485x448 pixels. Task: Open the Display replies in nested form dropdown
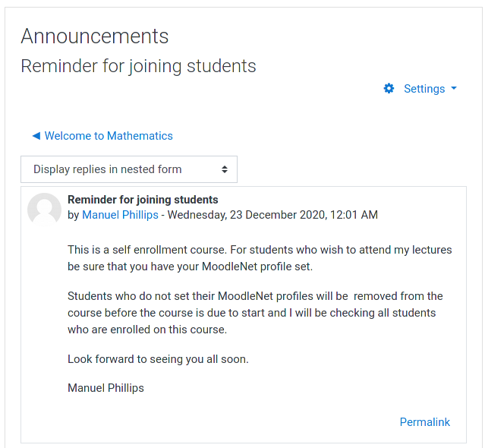coord(128,169)
